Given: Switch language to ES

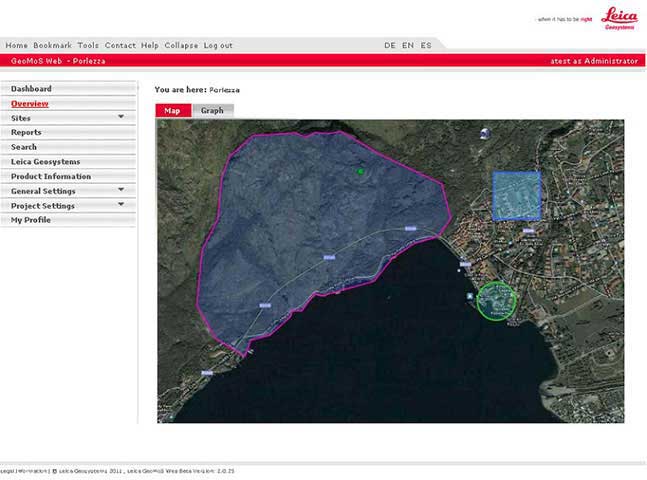Looking at the screenshot, I should (426, 45).
